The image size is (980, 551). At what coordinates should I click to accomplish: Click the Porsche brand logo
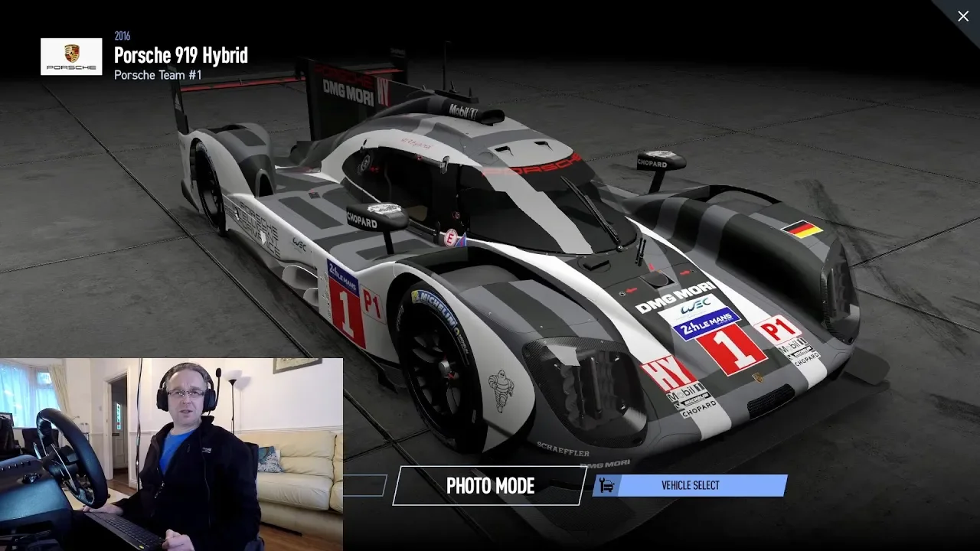coord(71,57)
